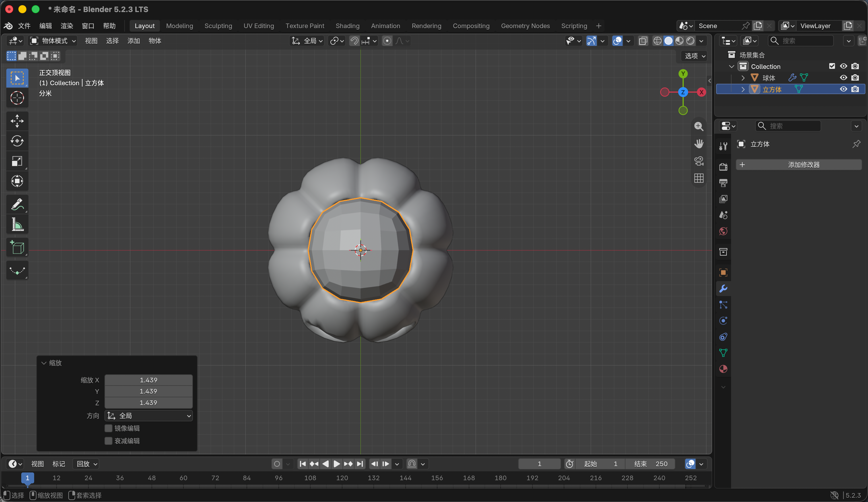Image resolution: width=868 pixels, height=502 pixels.
Task: Uncheck the Collection exclude checkbox
Action: pyautogui.click(x=832, y=66)
